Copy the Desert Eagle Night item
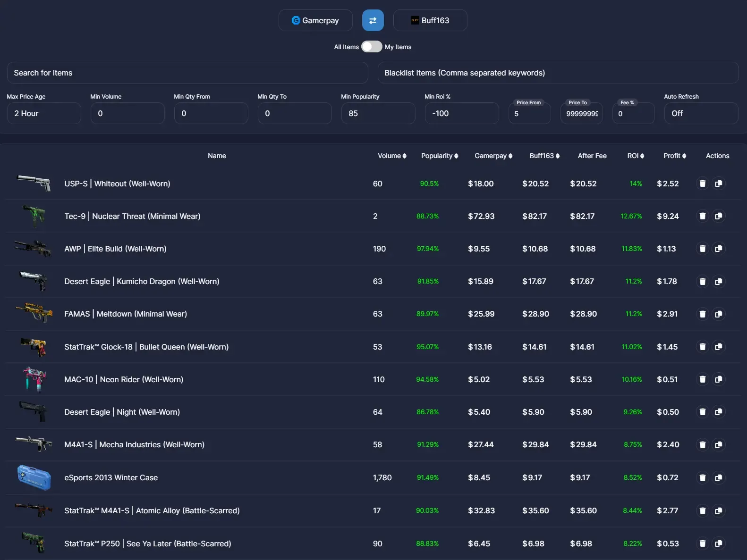The width and height of the screenshot is (747, 560). (719, 412)
